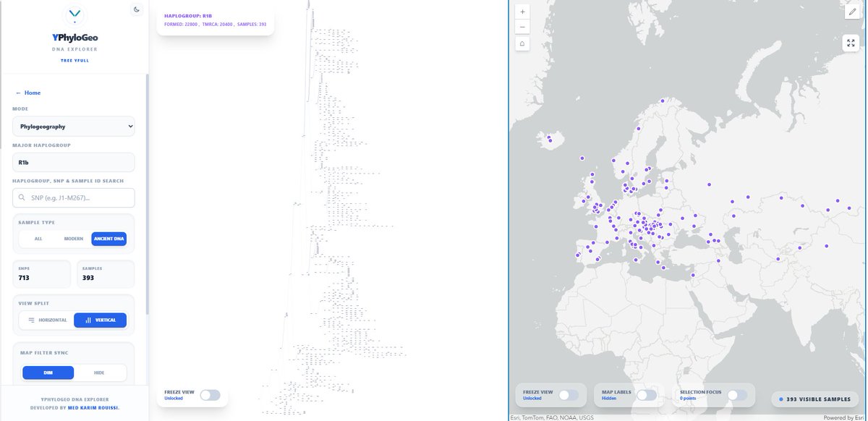868x421 pixels.
Task: Set map filter sync to DIM
Action: pos(48,373)
